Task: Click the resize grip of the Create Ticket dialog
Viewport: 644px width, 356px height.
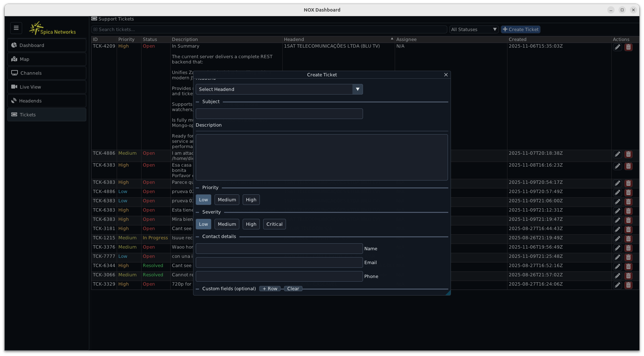Action: (x=448, y=293)
